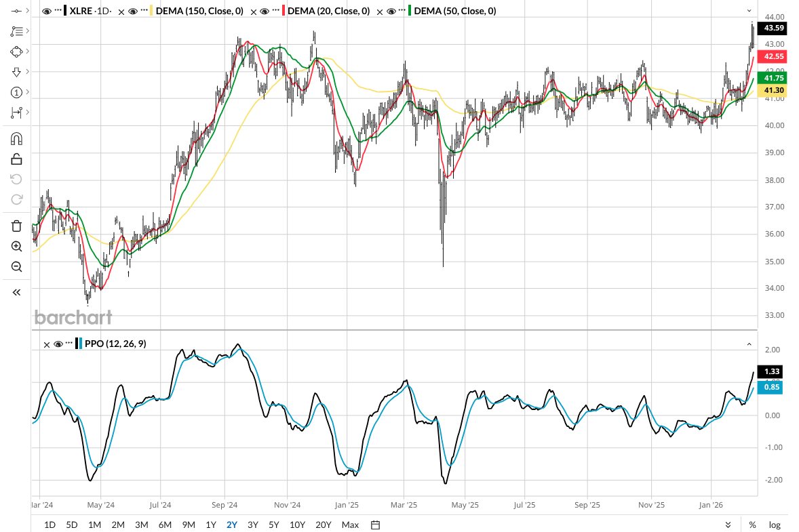The height and width of the screenshot is (532, 799).
Task: Select the 1Y time range
Action: pyautogui.click(x=211, y=525)
